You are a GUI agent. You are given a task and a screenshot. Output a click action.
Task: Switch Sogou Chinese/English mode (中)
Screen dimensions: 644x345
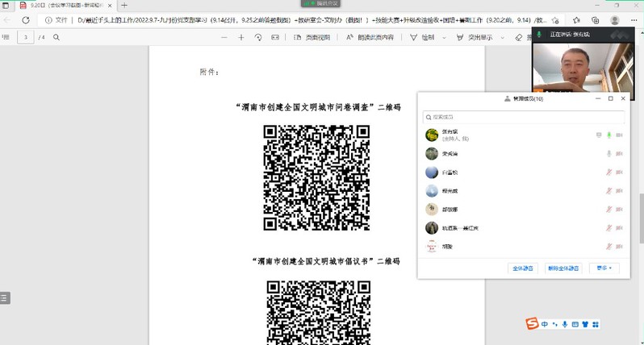(545, 324)
